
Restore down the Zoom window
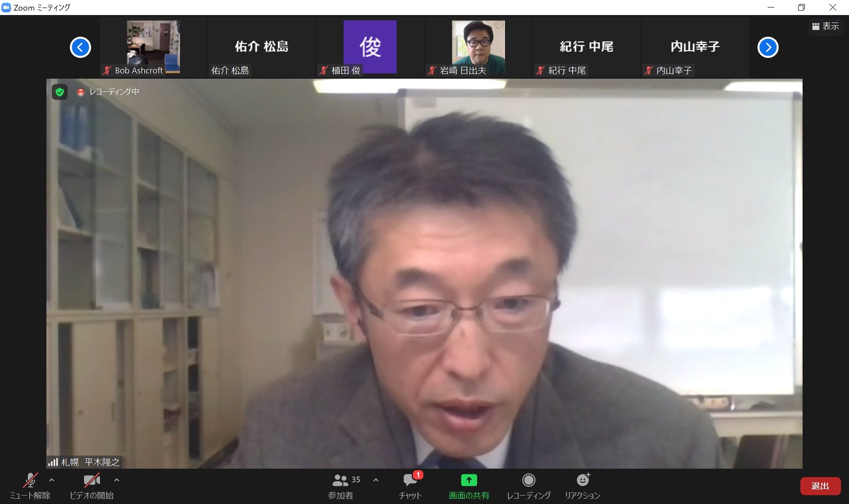[x=801, y=8]
